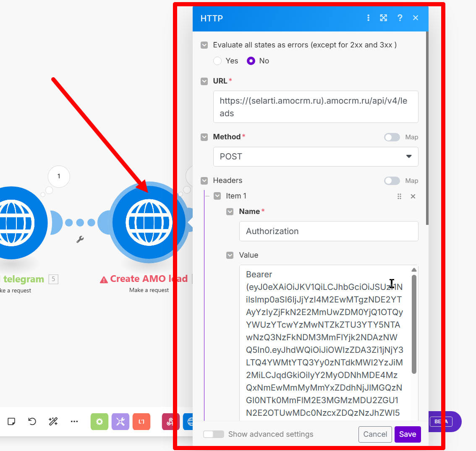This screenshot has height=451, width=476.
Task: Click the Value textarea scroll up arrow
Action: click(414, 270)
